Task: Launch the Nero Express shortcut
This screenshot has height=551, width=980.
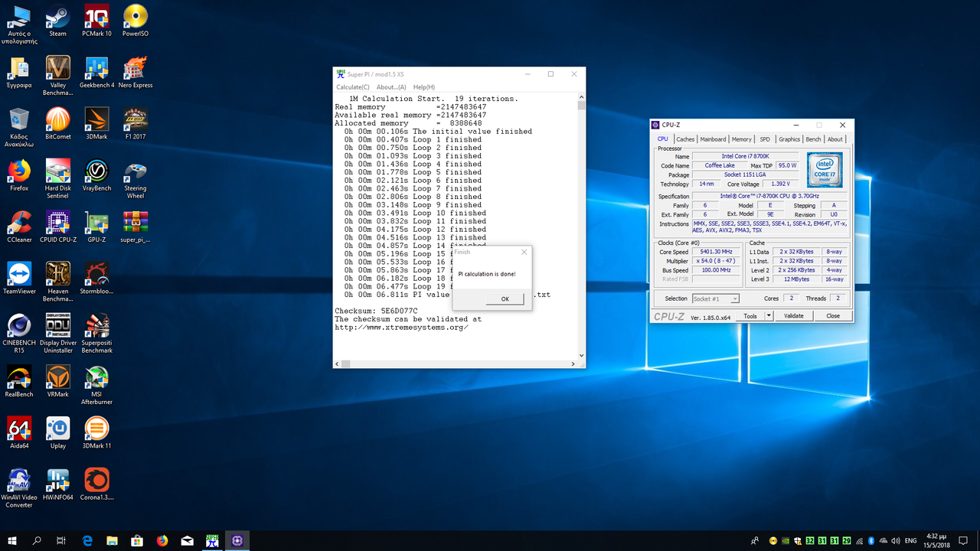Action: click(136, 72)
